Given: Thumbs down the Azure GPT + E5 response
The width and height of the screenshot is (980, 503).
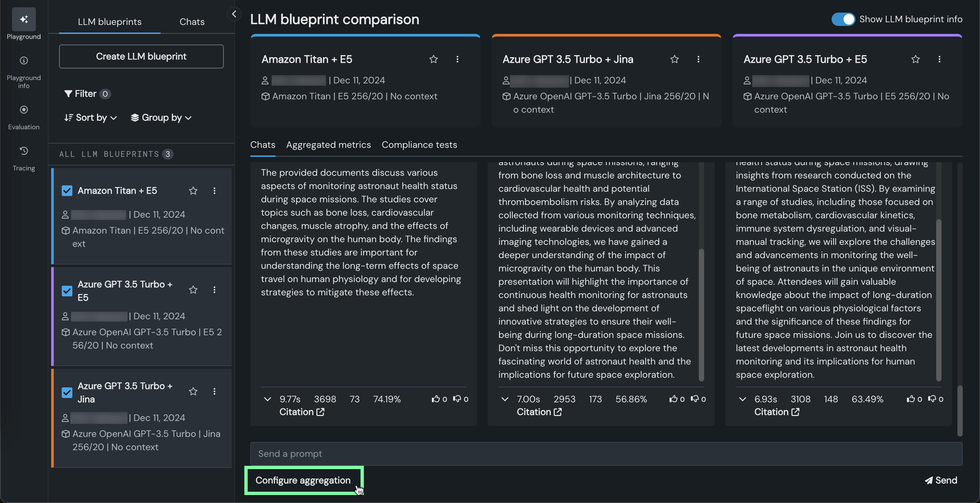Looking at the screenshot, I should point(932,399).
